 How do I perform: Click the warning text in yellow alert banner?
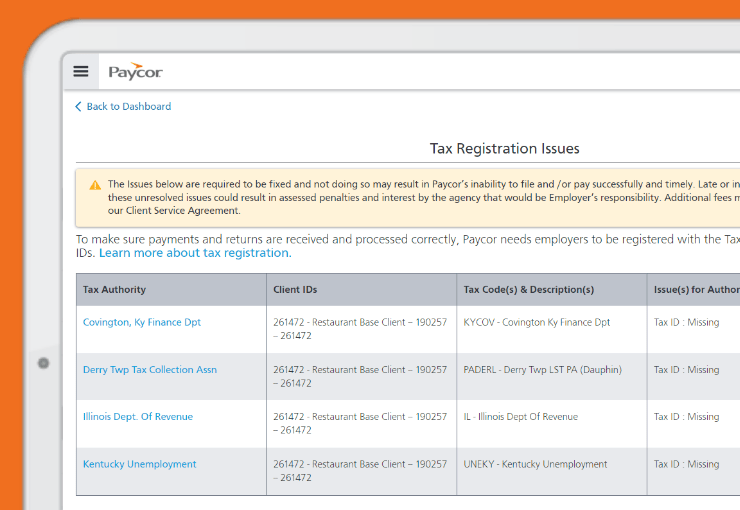coord(423,197)
